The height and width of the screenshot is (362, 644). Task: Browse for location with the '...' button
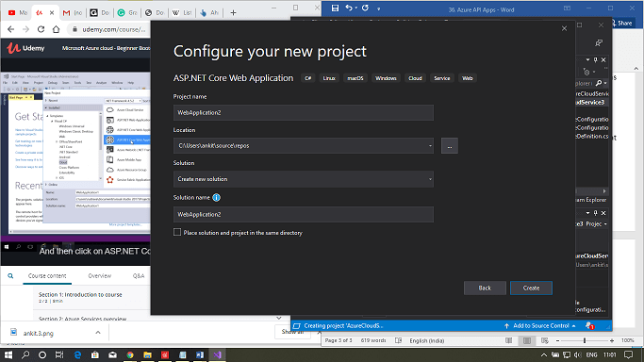coord(450,146)
